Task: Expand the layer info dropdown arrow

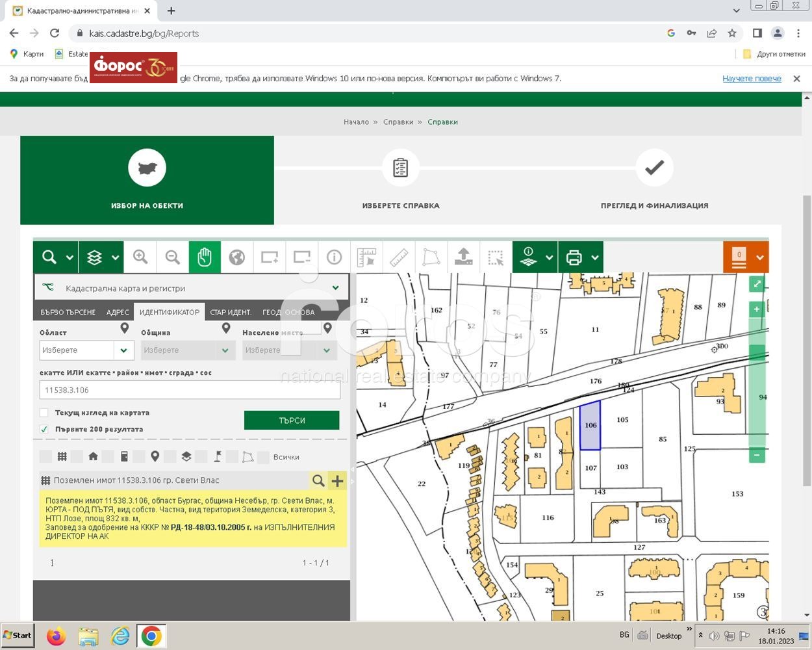Action: pos(550,257)
